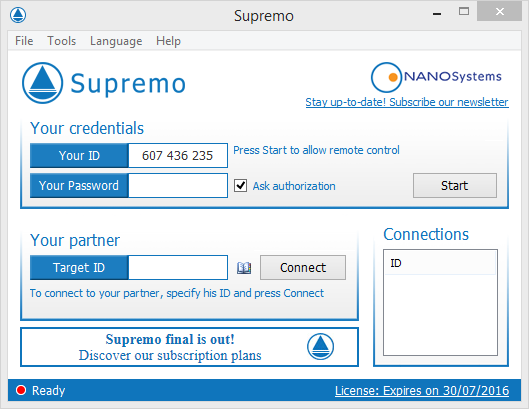Open the File menu
Image resolution: width=529 pixels, height=409 pixels.
pos(24,41)
